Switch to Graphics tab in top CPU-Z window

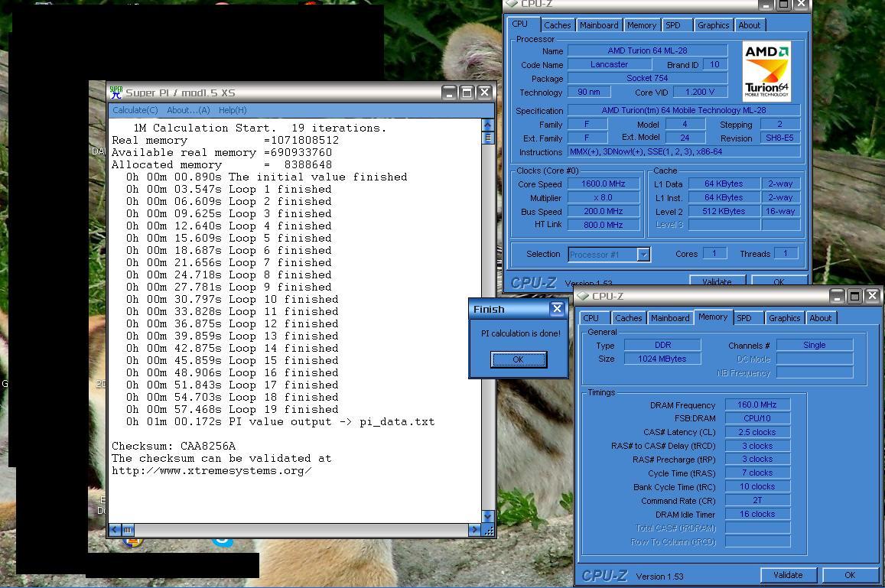(x=714, y=25)
